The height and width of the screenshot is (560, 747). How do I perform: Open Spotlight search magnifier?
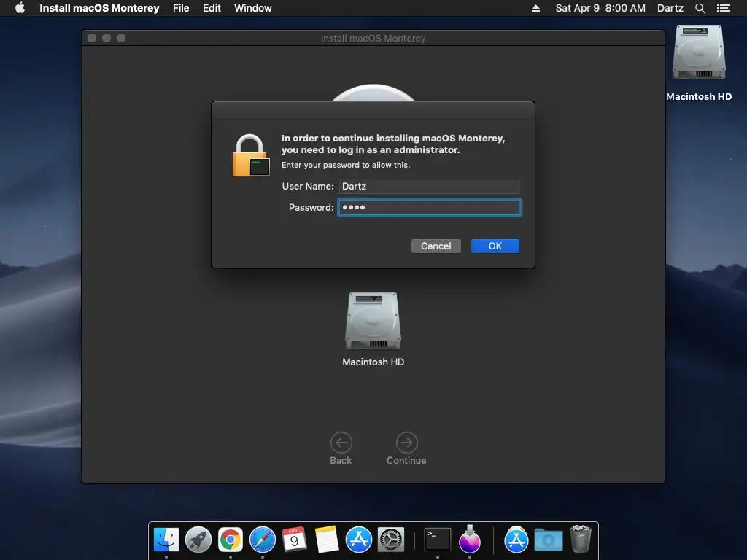point(700,8)
